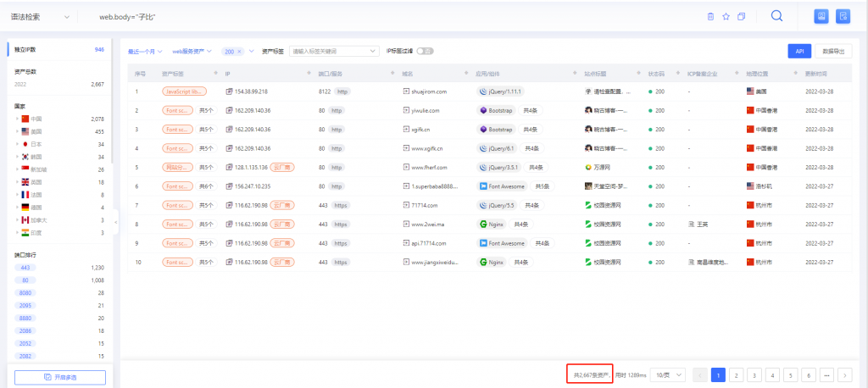Open the 资产标签 keyword dropdown
Screen dimensions: 868x388
[334, 52]
